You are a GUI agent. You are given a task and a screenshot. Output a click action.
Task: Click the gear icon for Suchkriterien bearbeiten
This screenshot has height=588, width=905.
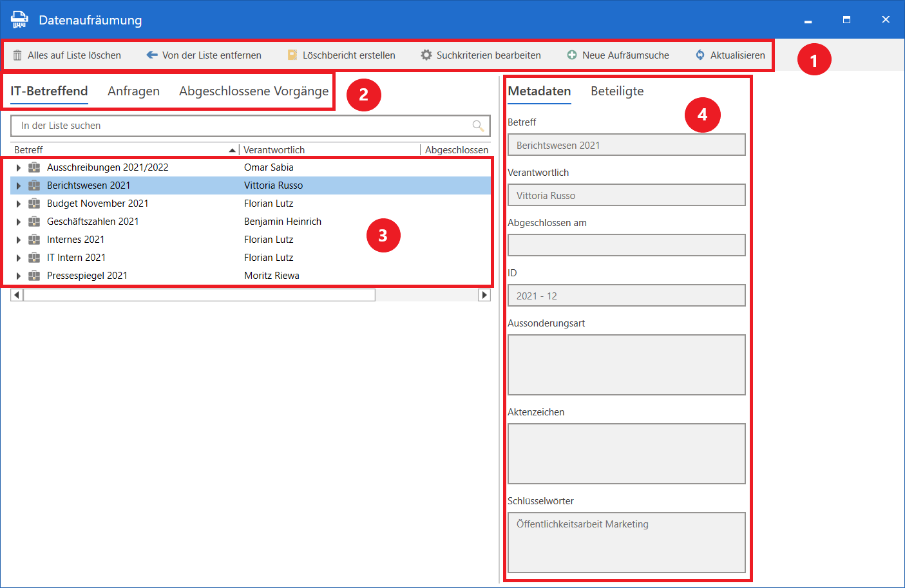click(426, 55)
